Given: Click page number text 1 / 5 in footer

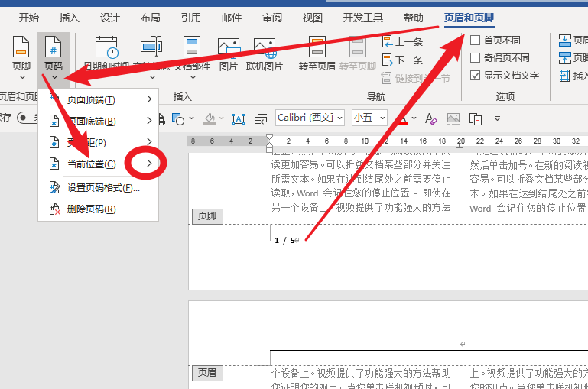Looking at the screenshot, I should tap(284, 241).
